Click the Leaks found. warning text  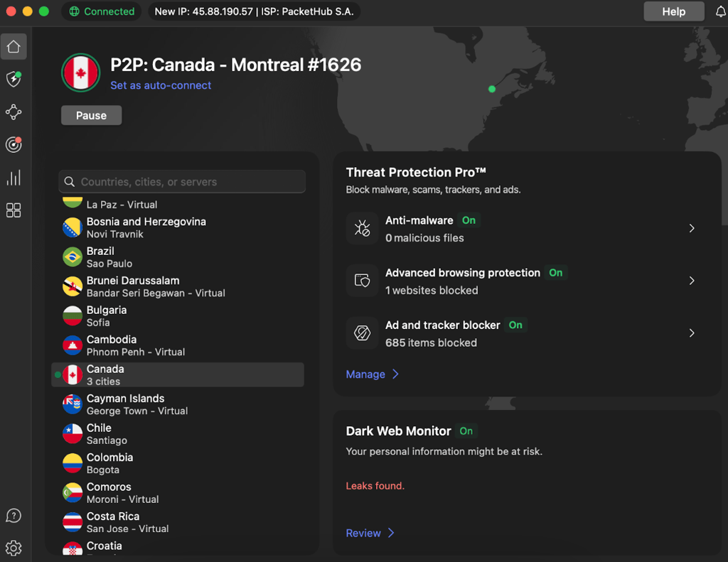click(375, 486)
